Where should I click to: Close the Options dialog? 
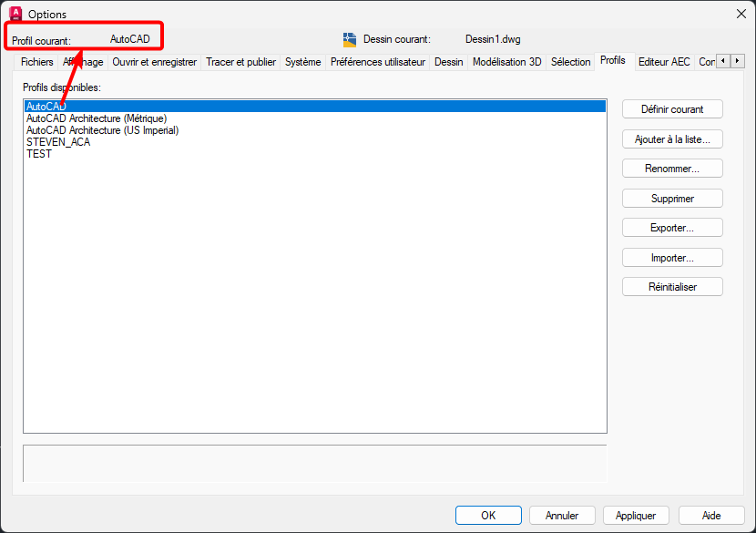(x=741, y=14)
